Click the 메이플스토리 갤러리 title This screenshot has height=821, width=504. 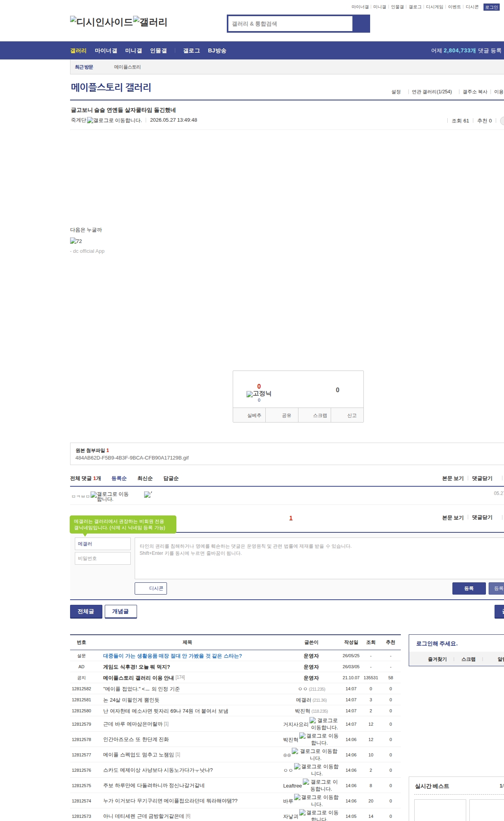(x=111, y=87)
